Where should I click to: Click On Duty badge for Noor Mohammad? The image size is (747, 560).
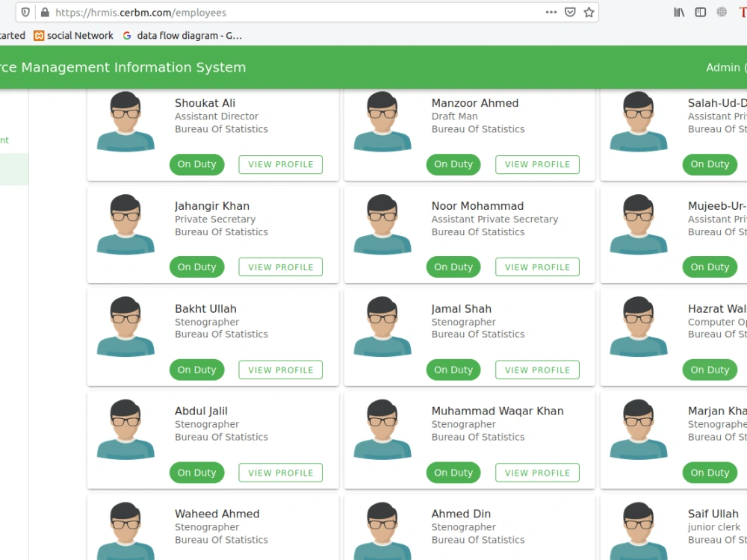pos(453,267)
